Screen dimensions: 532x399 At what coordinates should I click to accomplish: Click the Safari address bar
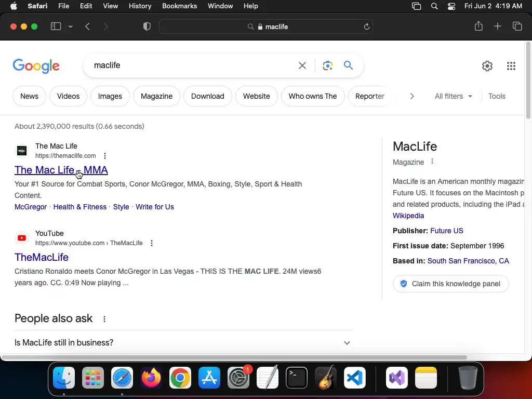266,26
